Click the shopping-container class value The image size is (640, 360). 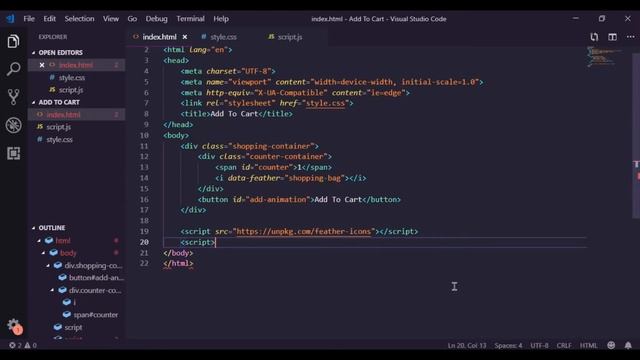[271, 146]
